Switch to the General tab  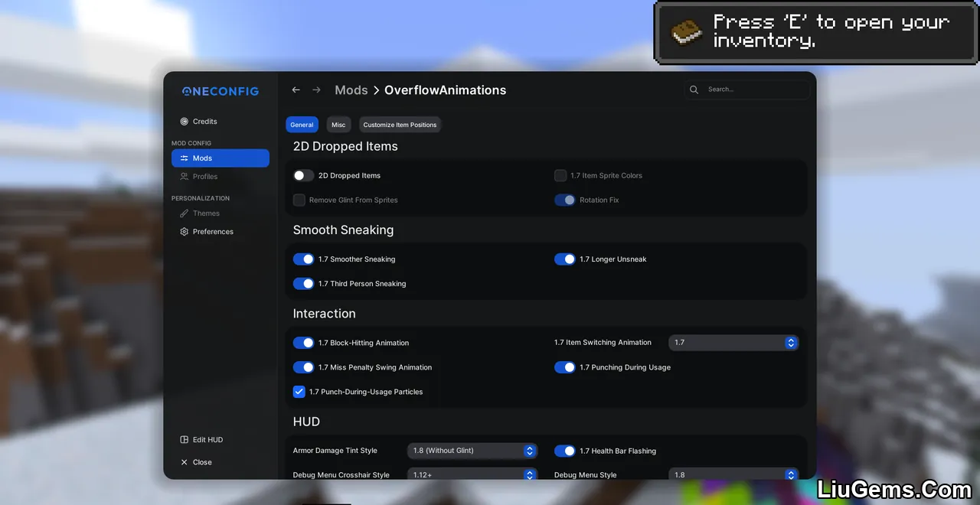(302, 125)
